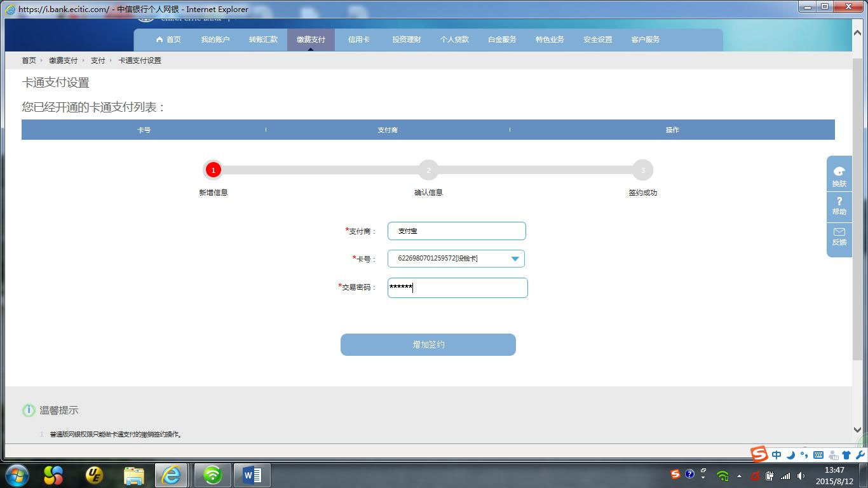Open the 帮助 help side button
This screenshot has width=868, height=488.
pos(839,206)
